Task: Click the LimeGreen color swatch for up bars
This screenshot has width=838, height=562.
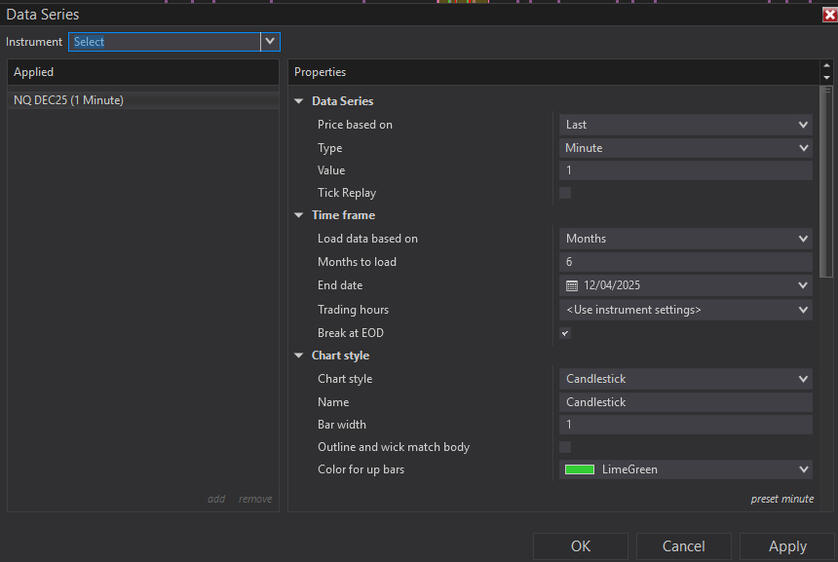Action: click(580, 470)
